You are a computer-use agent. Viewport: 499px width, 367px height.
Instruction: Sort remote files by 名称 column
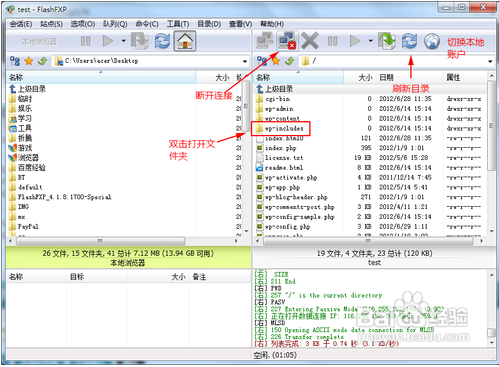298,78
